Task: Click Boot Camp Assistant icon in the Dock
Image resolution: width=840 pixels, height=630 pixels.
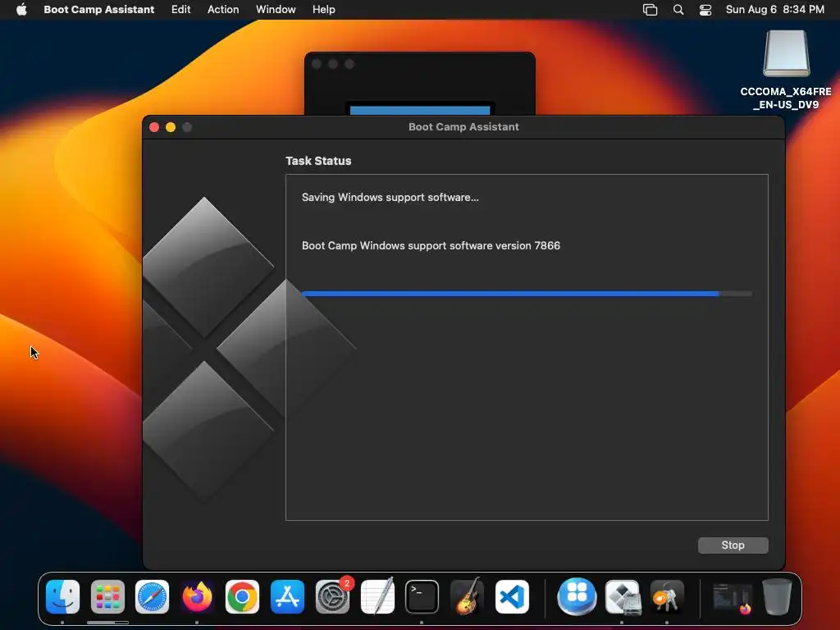Action: pos(623,596)
